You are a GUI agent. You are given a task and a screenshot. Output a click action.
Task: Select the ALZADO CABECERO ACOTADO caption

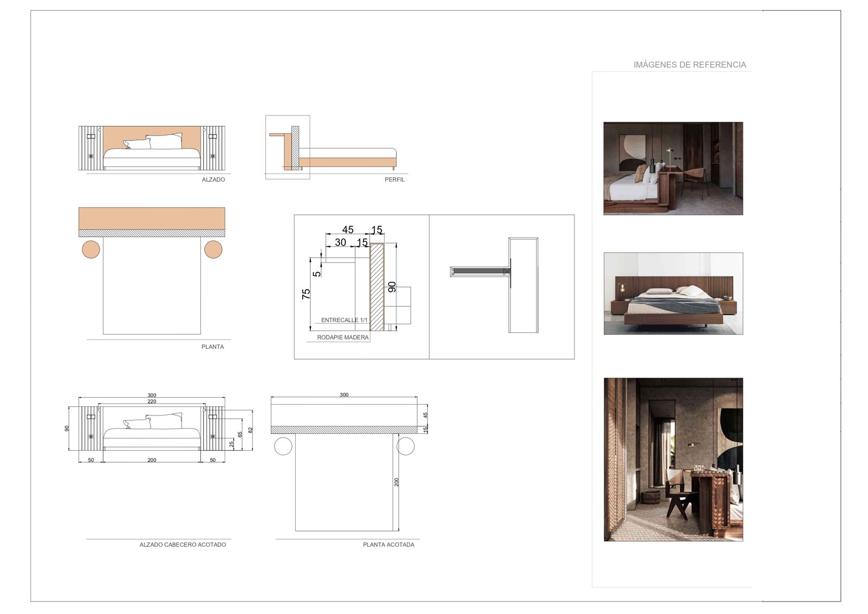coord(183,545)
